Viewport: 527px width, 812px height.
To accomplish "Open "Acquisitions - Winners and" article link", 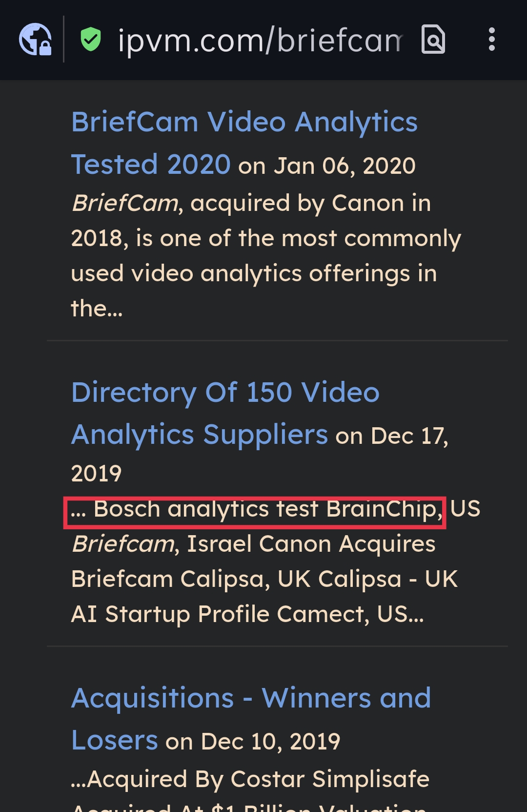I will (x=251, y=698).
